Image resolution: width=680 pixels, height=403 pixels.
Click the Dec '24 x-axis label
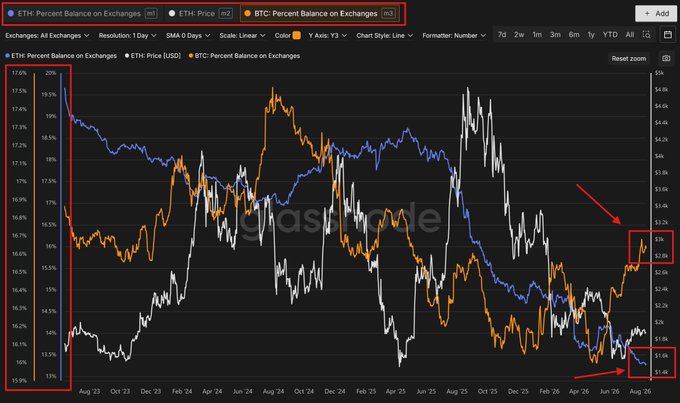pos(335,391)
